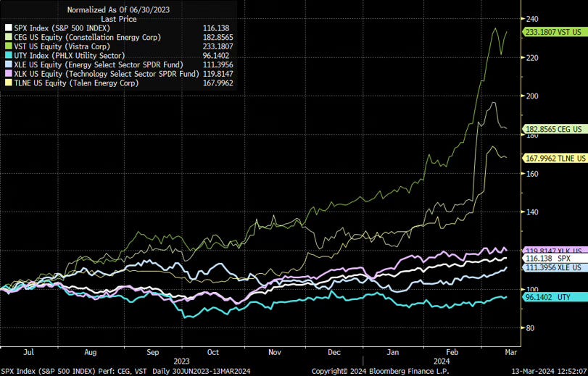The width and height of the screenshot is (588, 376).
Task: Click the VST US Equity legend color swatch
Action: (x=8, y=46)
